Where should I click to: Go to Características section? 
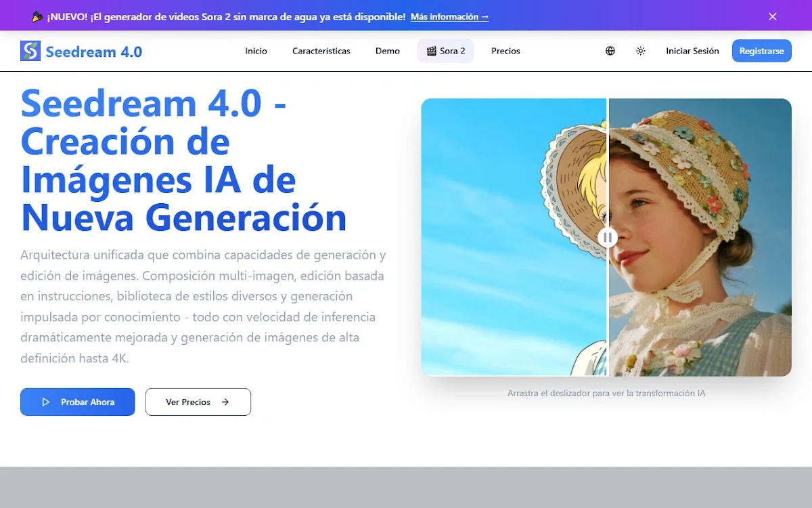321,51
